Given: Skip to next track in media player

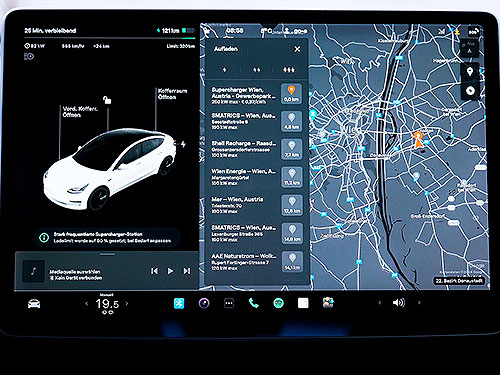Looking at the screenshot, I should pos(187,271).
